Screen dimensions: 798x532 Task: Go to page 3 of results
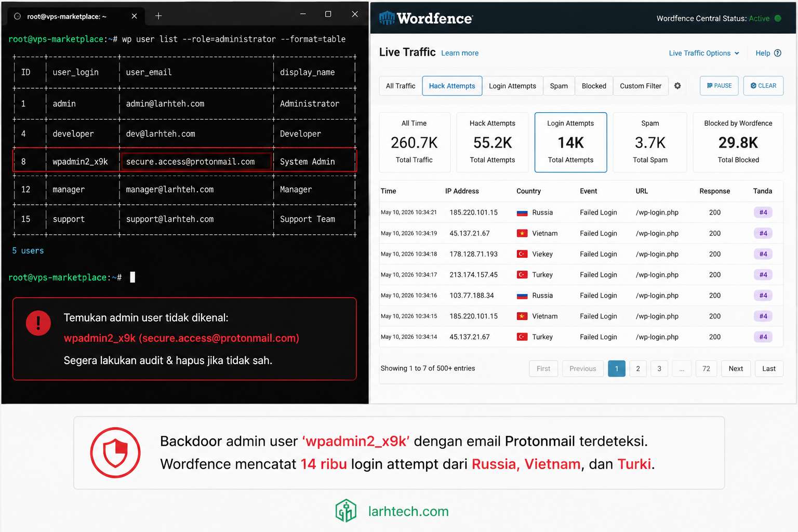659,368
